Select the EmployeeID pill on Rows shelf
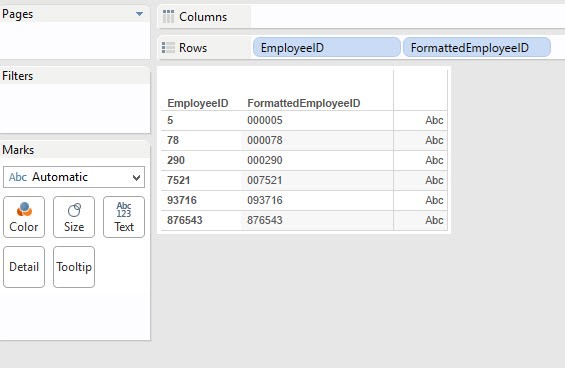 click(x=327, y=48)
